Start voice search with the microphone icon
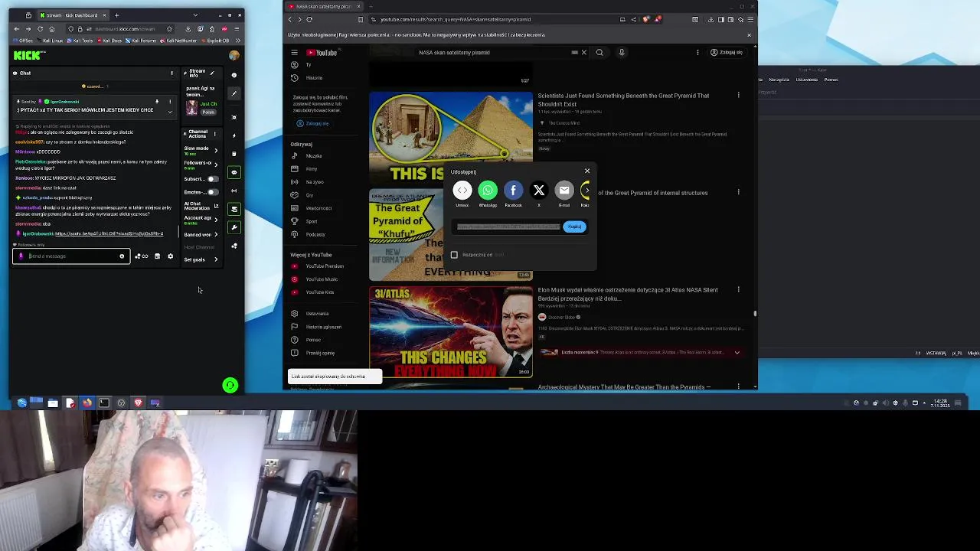The image size is (980, 551). point(622,53)
